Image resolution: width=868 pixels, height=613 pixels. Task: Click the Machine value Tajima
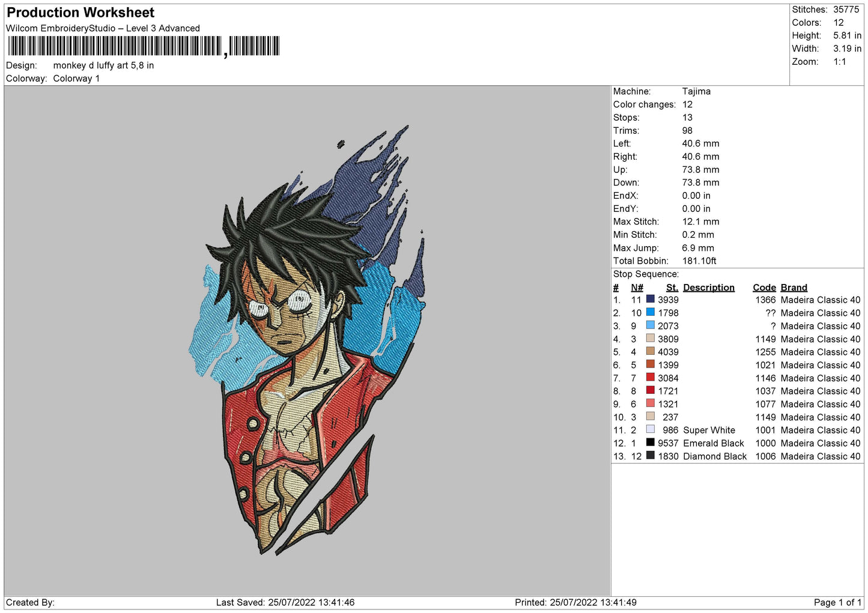coord(696,91)
